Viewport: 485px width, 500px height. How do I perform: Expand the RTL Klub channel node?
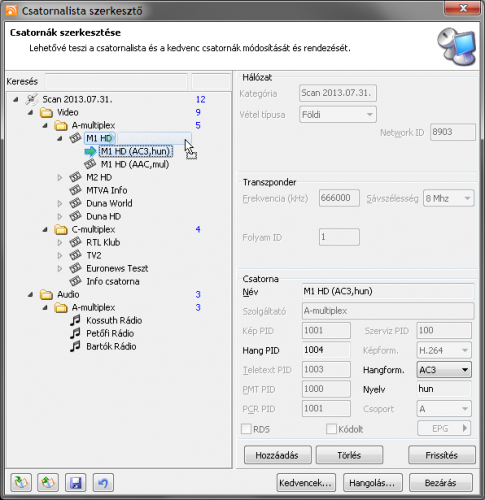click(60, 242)
